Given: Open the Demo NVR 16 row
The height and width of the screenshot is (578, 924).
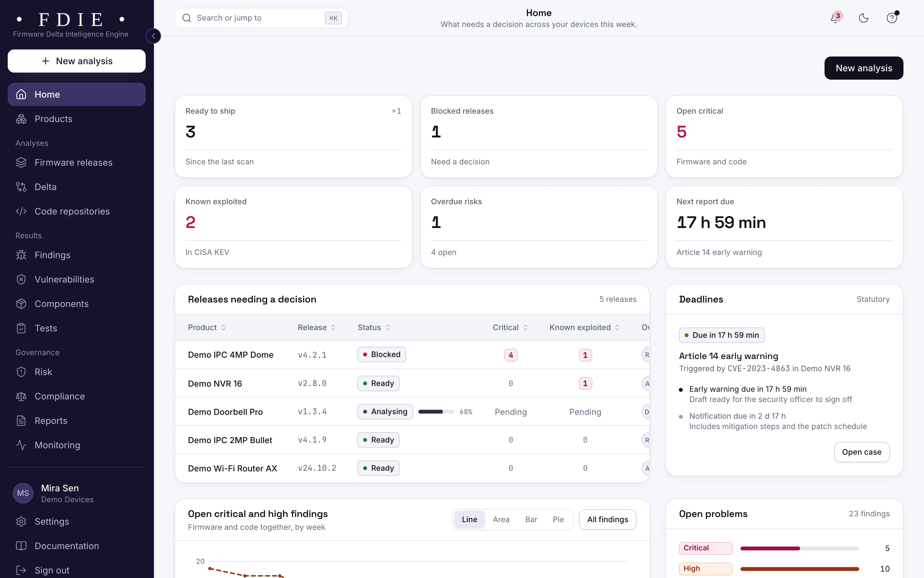Looking at the screenshot, I should [412, 383].
